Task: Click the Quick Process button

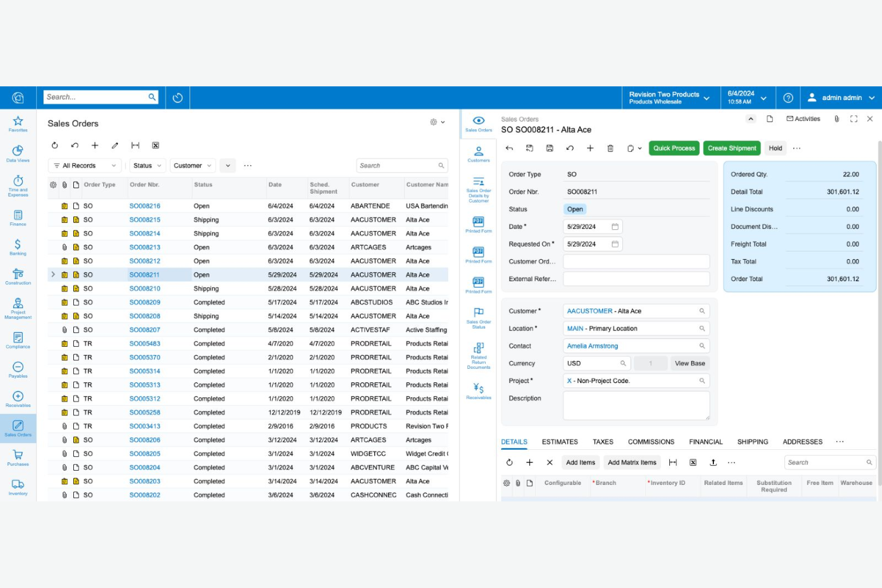Action: click(674, 148)
